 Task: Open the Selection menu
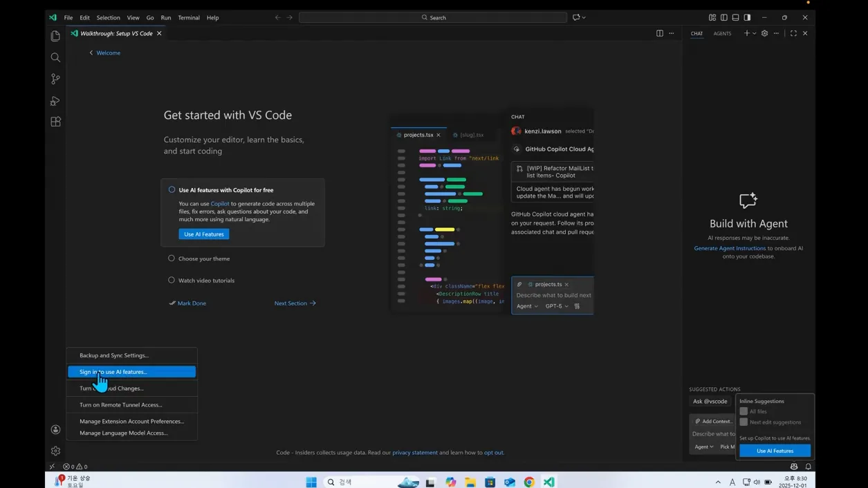tap(108, 17)
